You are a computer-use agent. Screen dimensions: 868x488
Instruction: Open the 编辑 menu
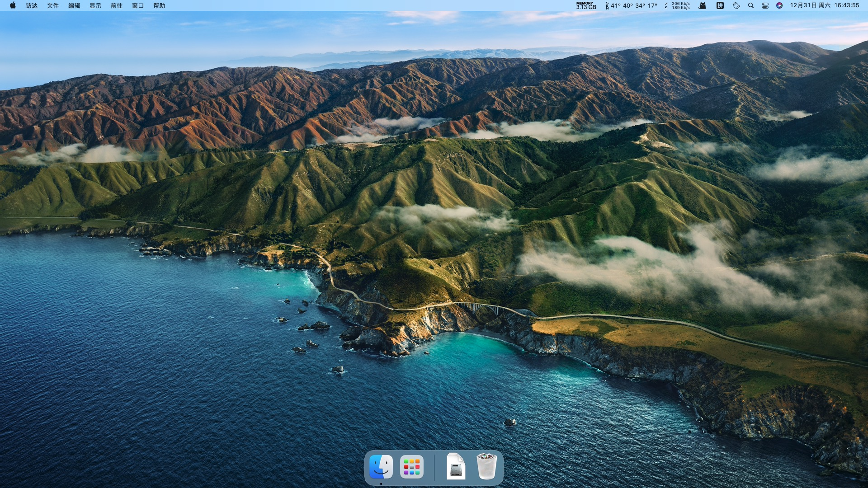point(74,5)
